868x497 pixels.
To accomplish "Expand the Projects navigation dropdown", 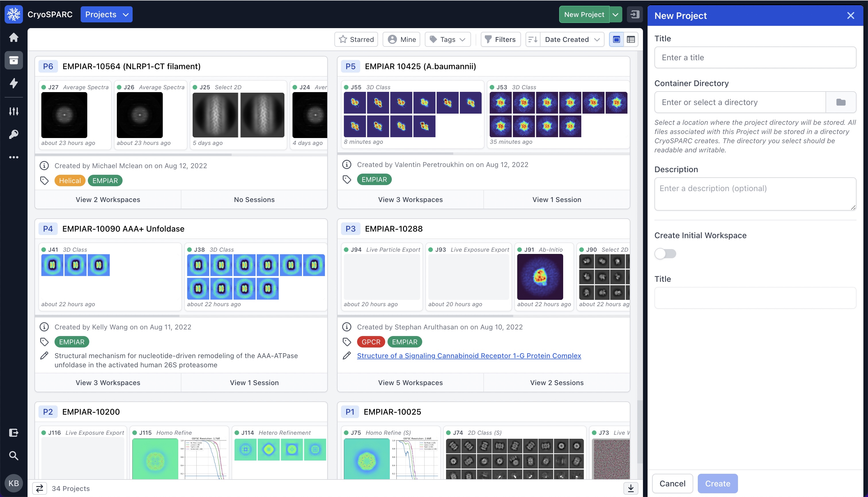I will (x=106, y=14).
